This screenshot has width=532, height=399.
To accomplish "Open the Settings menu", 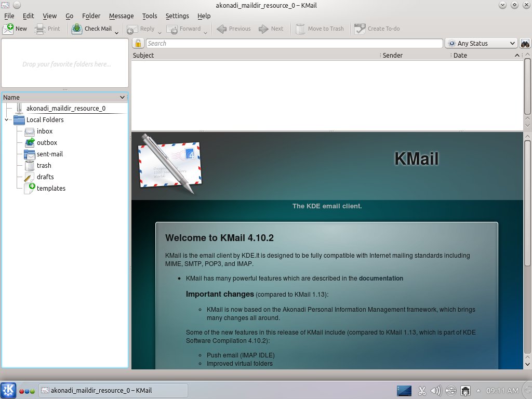I will pyautogui.click(x=177, y=16).
